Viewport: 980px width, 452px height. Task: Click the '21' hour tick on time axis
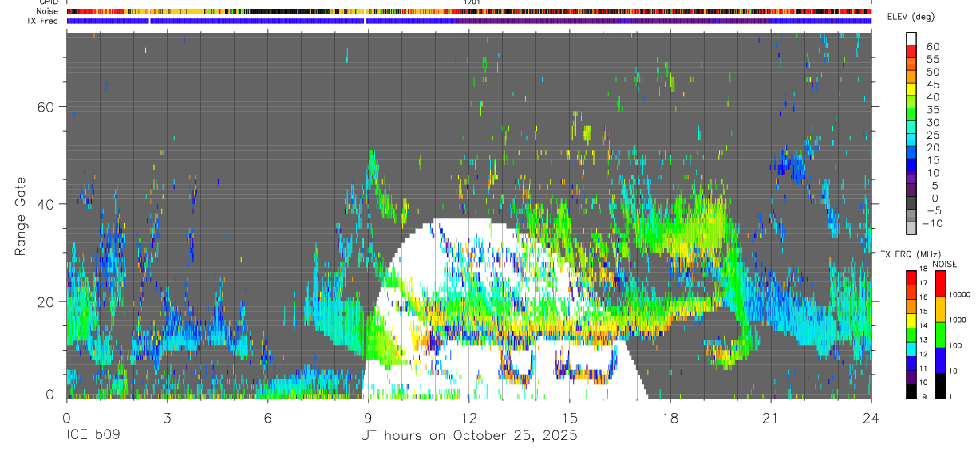(x=770, y=417)
